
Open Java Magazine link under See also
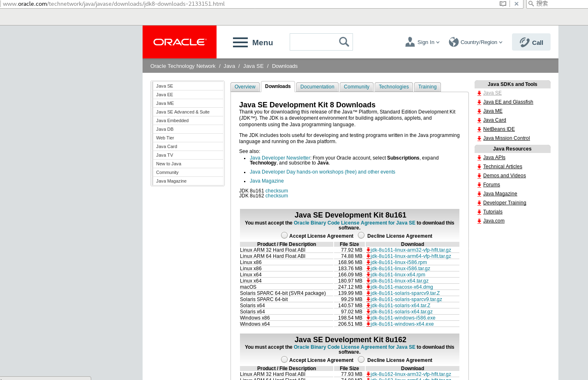click(267, 181)
